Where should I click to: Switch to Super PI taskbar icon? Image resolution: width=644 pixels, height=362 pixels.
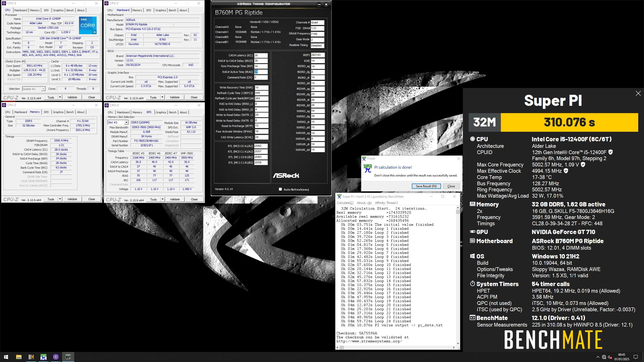click(x=43, y=357)
